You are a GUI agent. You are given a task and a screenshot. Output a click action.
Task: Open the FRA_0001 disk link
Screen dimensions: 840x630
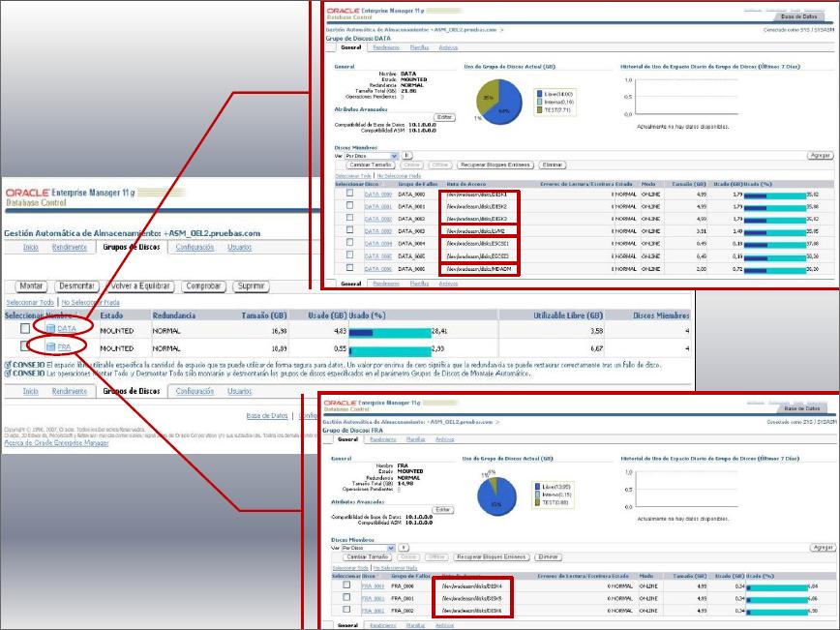click(x=373, y=599)
